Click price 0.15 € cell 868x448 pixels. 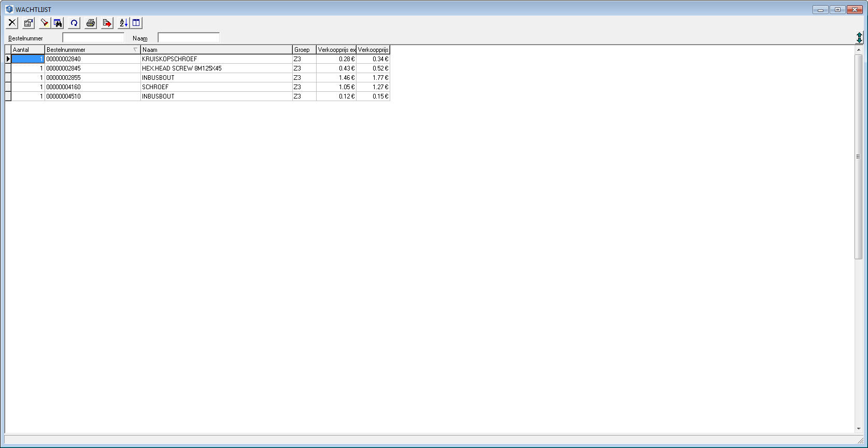click(x=373, y=96)
